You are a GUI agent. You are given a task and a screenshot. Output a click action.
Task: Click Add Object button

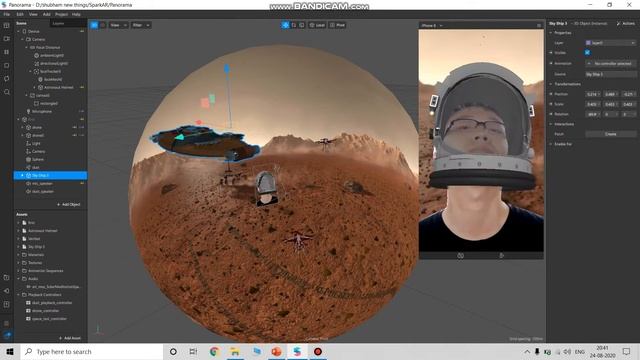(x=69, y=204)
